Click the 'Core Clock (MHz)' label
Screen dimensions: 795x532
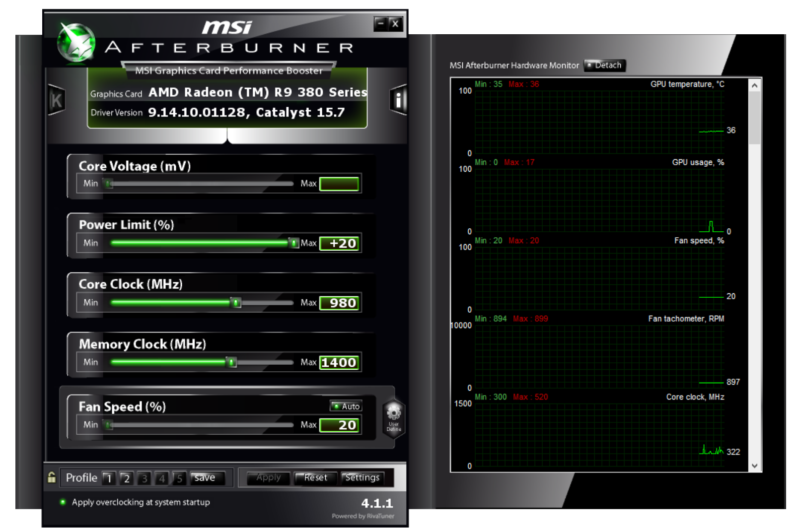click(131, 284)
